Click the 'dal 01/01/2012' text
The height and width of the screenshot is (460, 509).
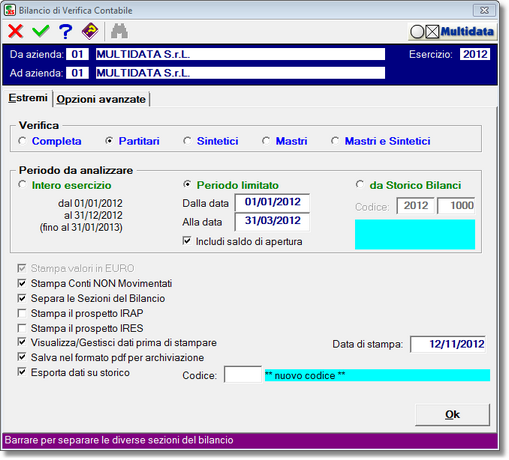tap(90, 203)
